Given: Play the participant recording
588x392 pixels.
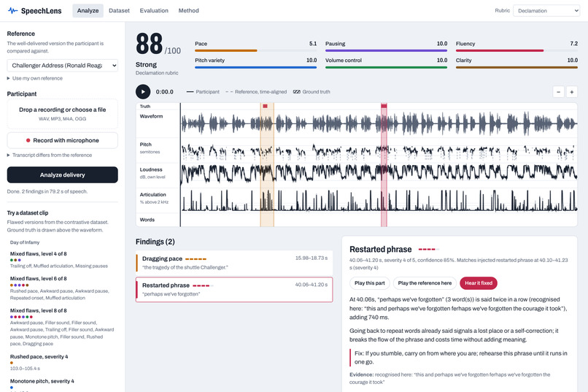Looking at the screenshot, I should click(143, 91).
